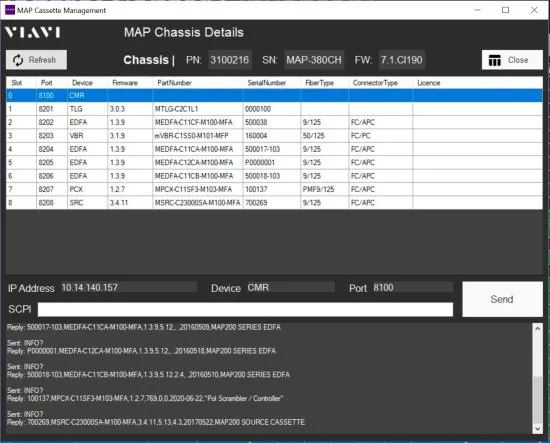Click serial number 700269
The width and height of the screenshot is (550, 443).
tap(271, 203)
